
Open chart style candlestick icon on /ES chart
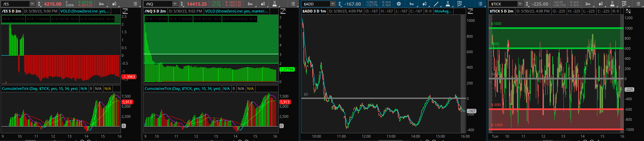coord(115,4)
